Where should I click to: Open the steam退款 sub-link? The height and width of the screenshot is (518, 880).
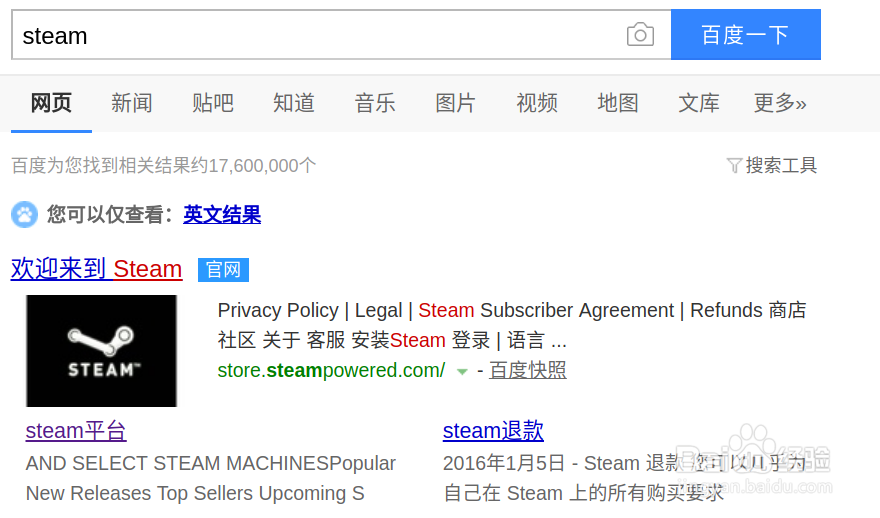493,431
